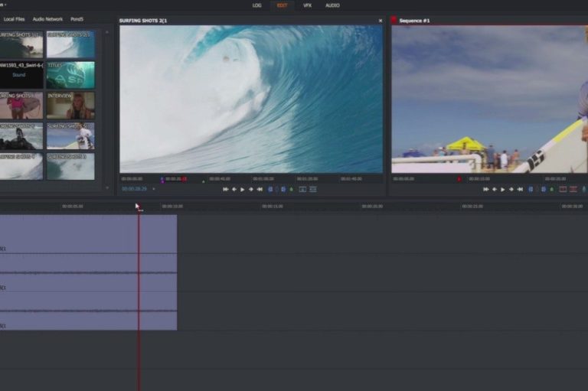The height and width of the screenshot is (391, 588).
Task: Open the AUDIO workspace tab
Action: 332,5
